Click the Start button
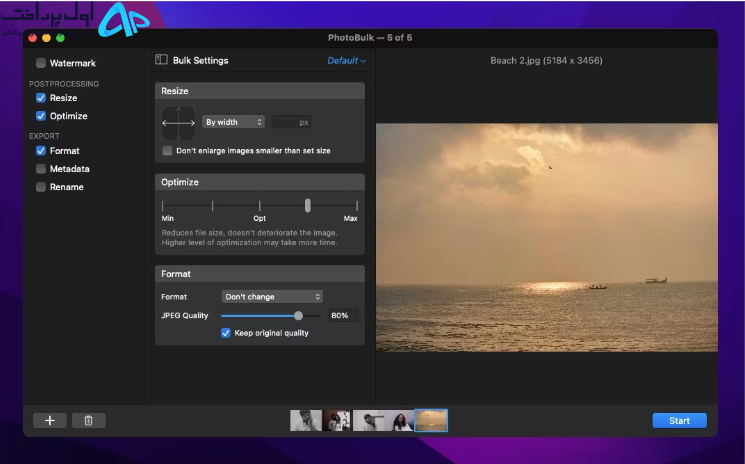Viewport: 745px width, 464px height. [679, 420]
